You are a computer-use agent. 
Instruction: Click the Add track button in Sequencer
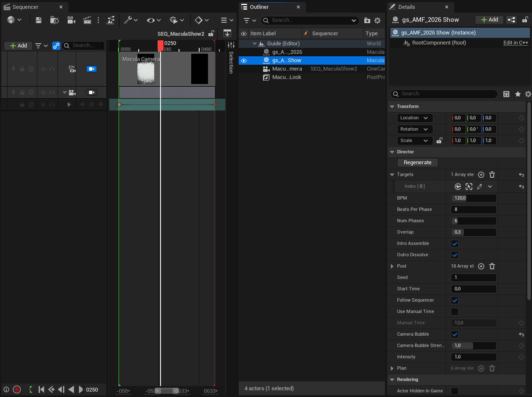point(18,45)
